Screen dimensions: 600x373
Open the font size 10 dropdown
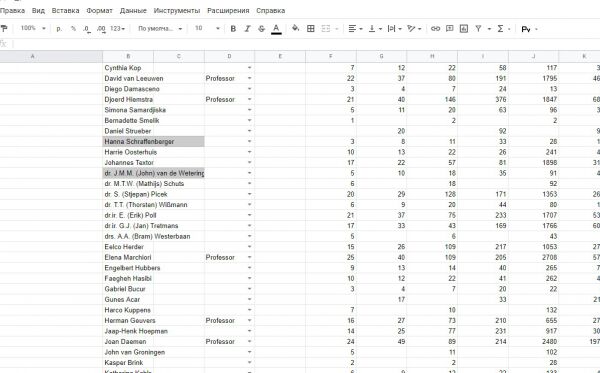pos(207,28)
